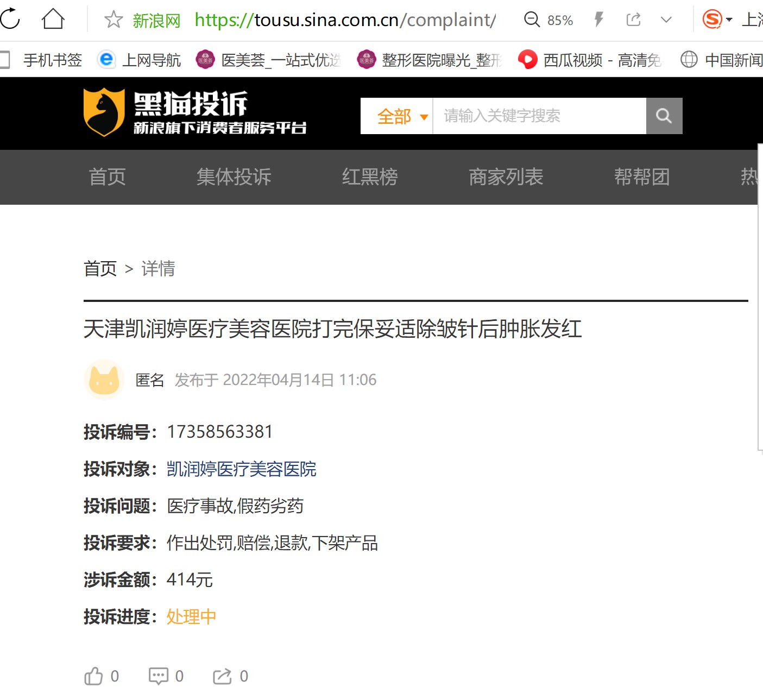
Task: Open the 帮帮团 nav tab
Action: coord(642,177)
